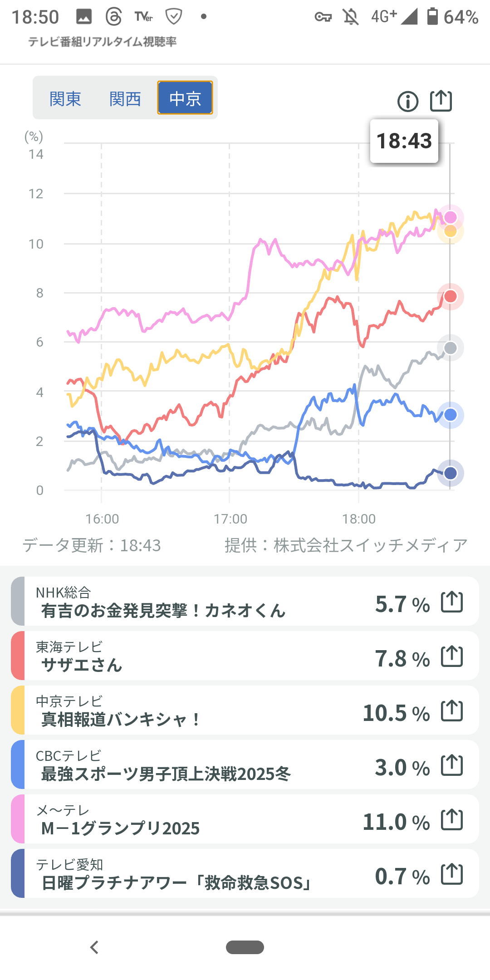490x980 pixels.
Task: Tap the red 東海テレビ data point on chart
Action: [451, 296]
